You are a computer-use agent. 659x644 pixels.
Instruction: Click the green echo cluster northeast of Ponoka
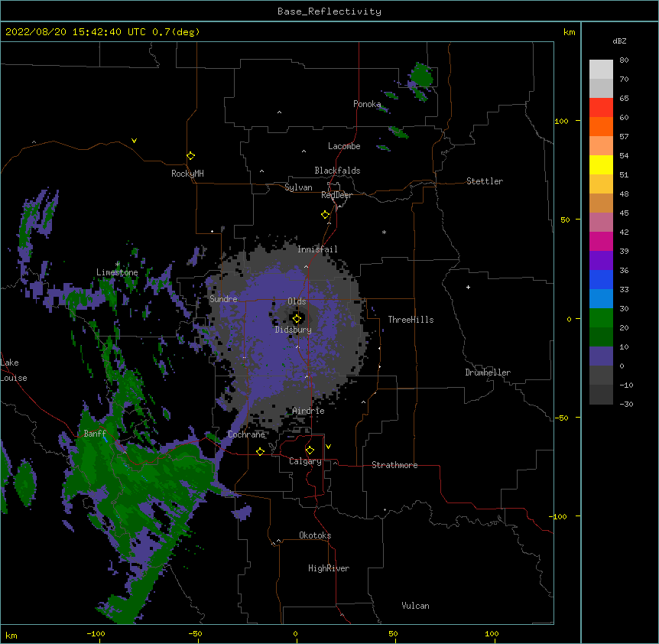(420, 76)
